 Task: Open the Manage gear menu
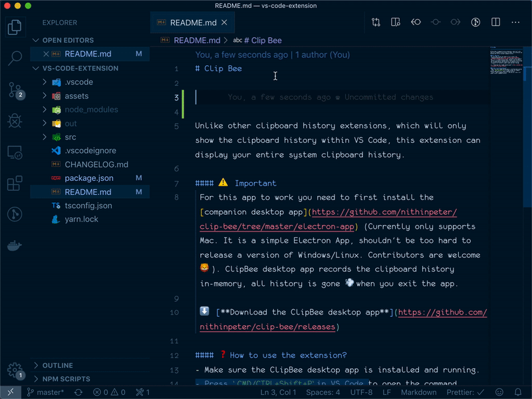[15, 370]
